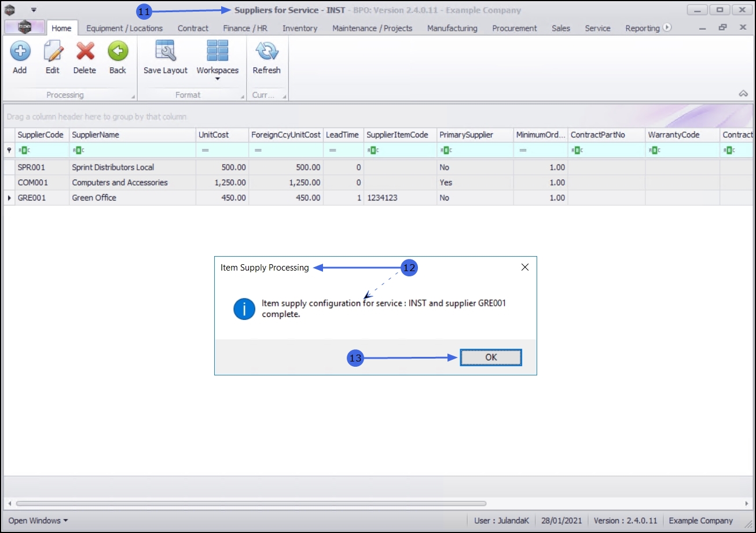Click the Computers and Accessories name cell

tap(133, 182)
